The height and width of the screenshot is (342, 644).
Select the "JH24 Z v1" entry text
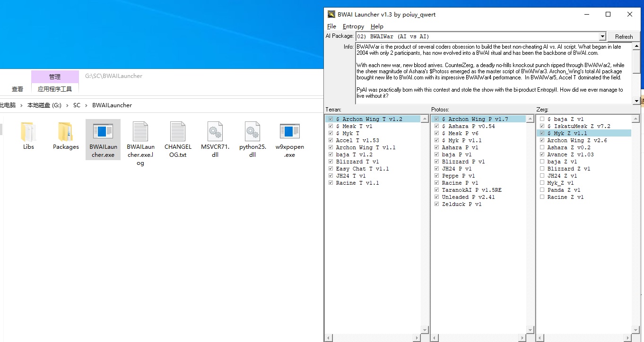coord(562,176)
